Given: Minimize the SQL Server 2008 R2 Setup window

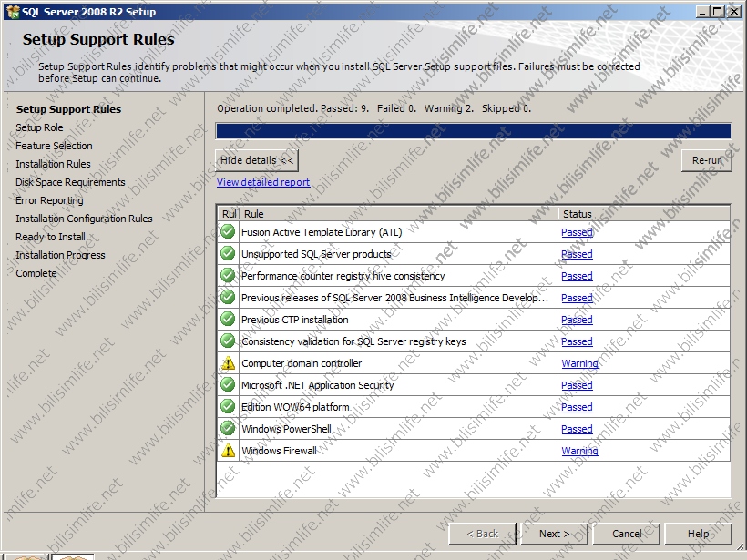Looking at the screenshot, I should 701,12.
